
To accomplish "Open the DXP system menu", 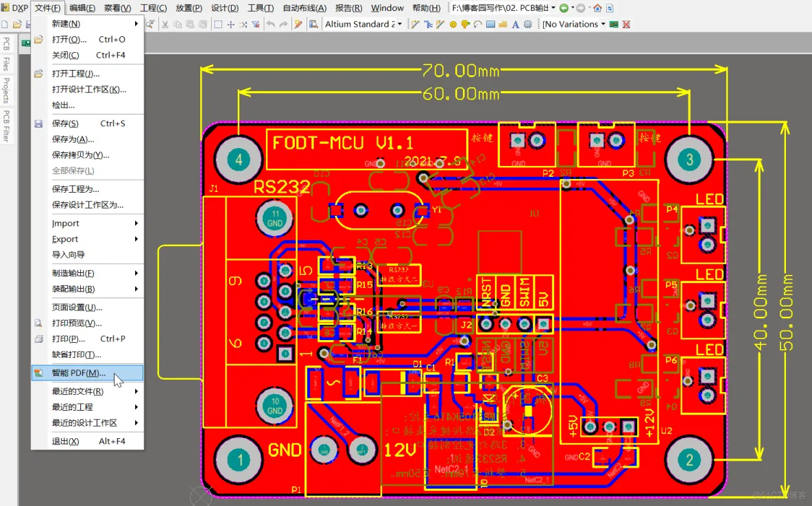I will 15,8.
